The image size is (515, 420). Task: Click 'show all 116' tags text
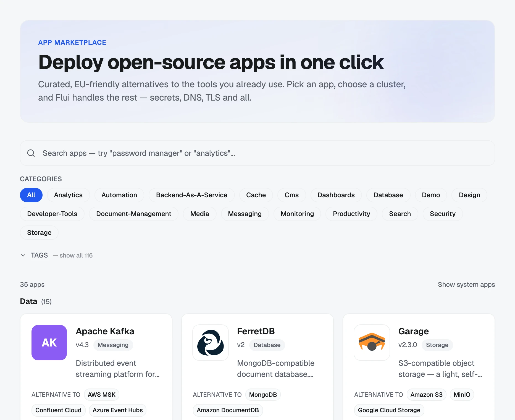pyautogui.click(x=76, y=256)
